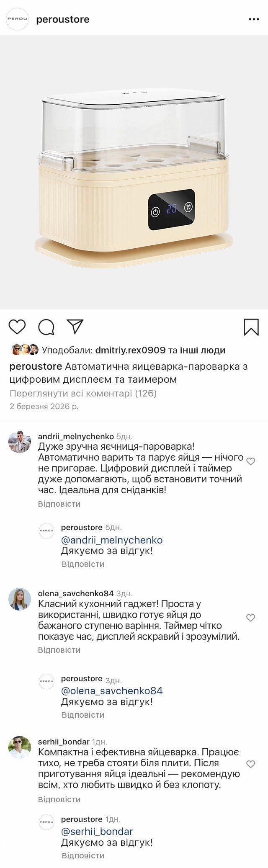
Task: Share the post via paper plane icon
Action: [75, 327]
